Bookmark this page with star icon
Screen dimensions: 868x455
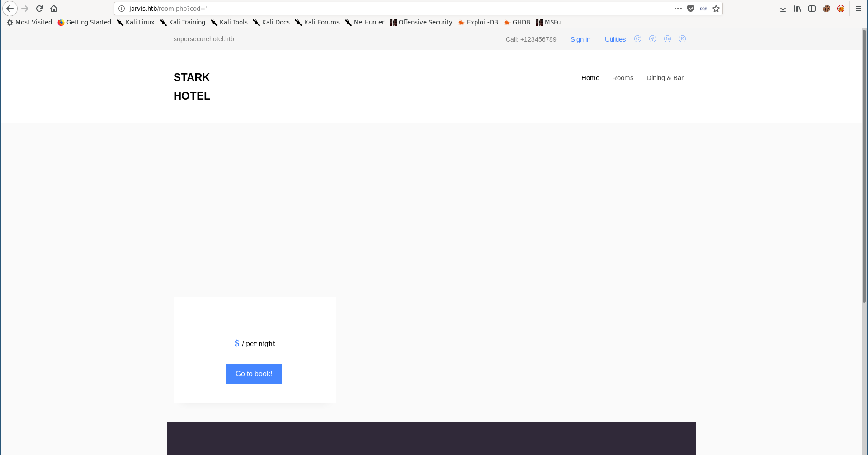tap(716, 9)
